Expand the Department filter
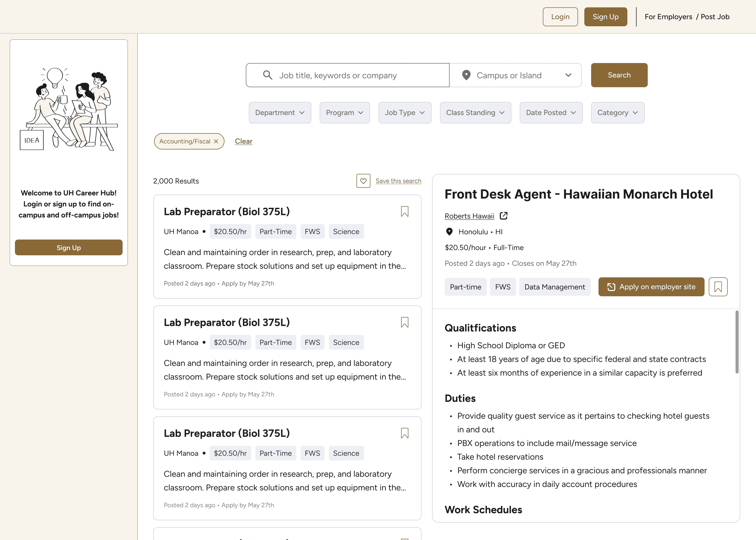 [280, 113]
